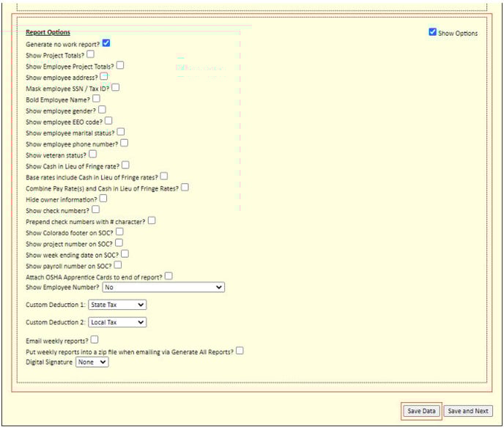Tick Put weekly reports into zip file checkbox

[x=240, y=351]
